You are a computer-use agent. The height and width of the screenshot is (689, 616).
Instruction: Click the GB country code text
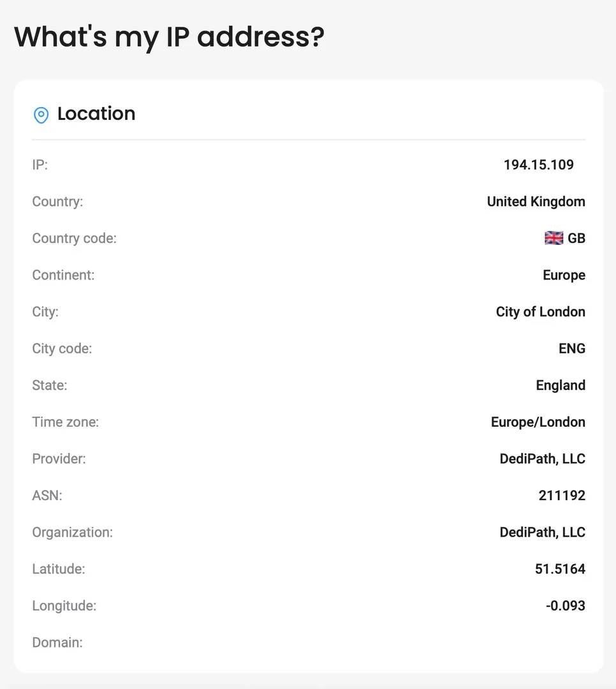coord(576,239)
